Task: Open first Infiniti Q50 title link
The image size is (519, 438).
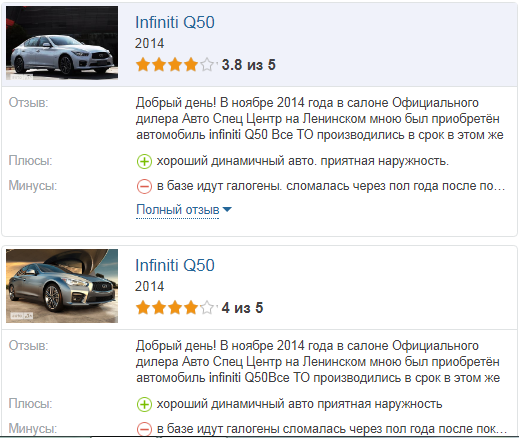Action: click(x=175, y=22)
